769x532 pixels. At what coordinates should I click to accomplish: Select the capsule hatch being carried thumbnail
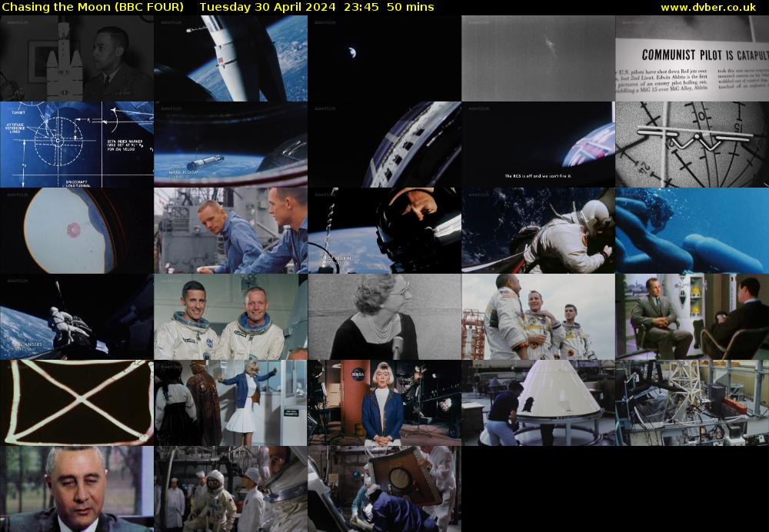coord(384,489)
